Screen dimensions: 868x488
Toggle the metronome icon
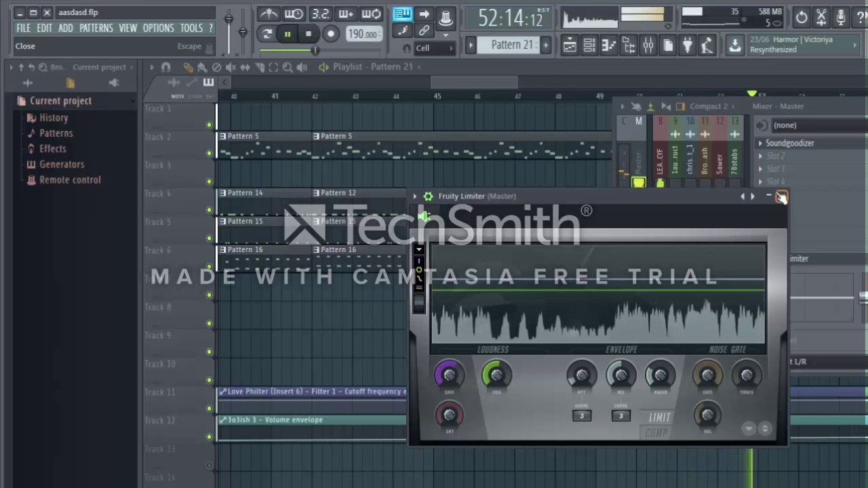point(269,14)
